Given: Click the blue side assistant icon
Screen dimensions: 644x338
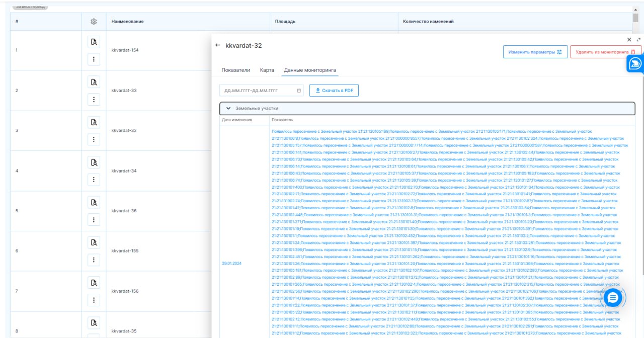Looking at the screenshot, I should tap(635, 63).
